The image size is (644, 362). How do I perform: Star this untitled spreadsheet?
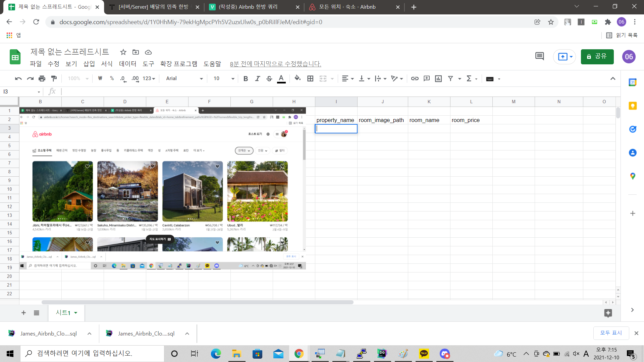(123, 52)
